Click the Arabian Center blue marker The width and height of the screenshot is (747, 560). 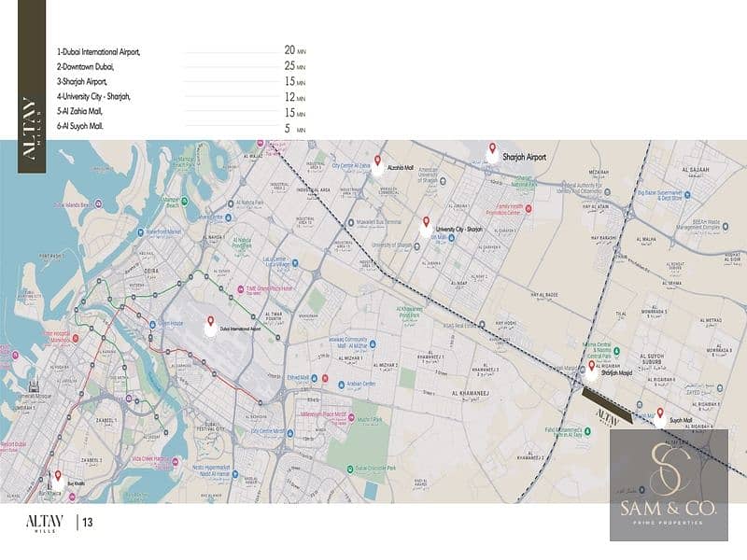[341, 385]
